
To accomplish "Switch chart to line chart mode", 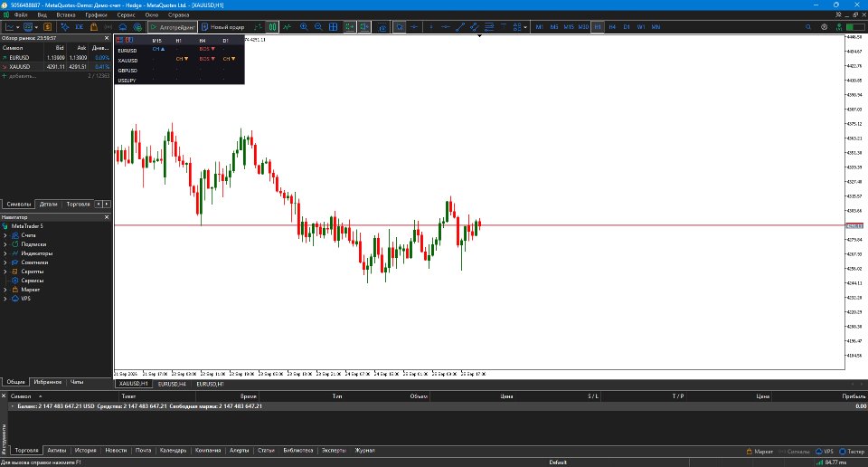I will [x=287, y=26].
